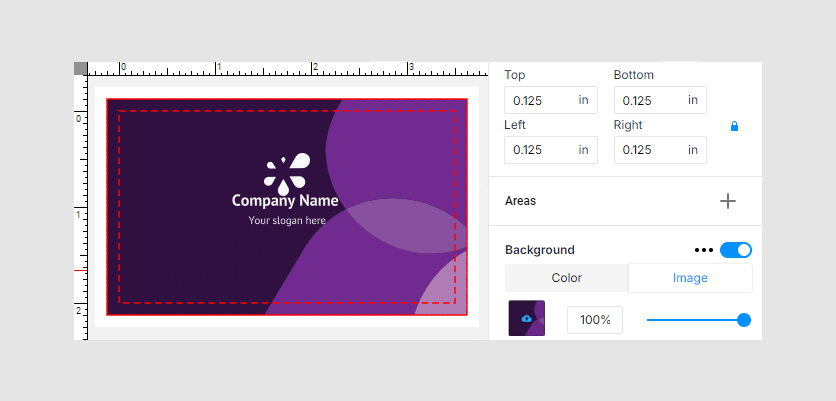
Task: Click the blue margin lock icon
Action: (x=734, y=126)
